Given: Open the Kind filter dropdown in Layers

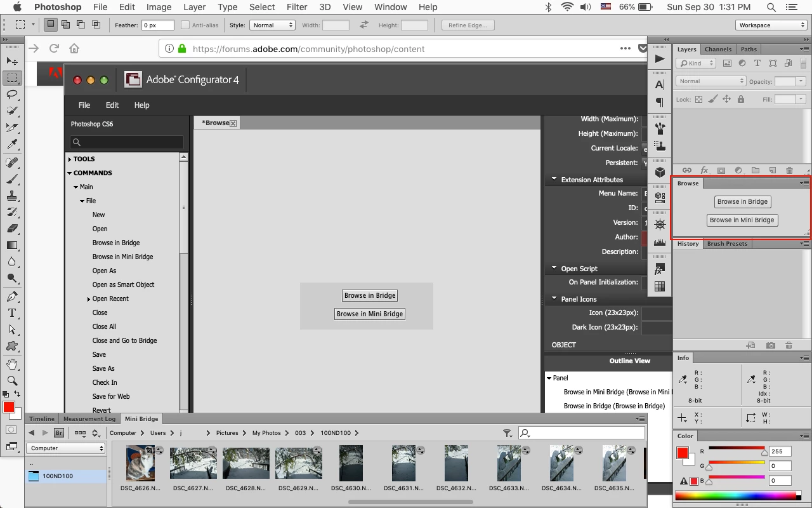Looking at the screenshot, I should tap(697, 63).
